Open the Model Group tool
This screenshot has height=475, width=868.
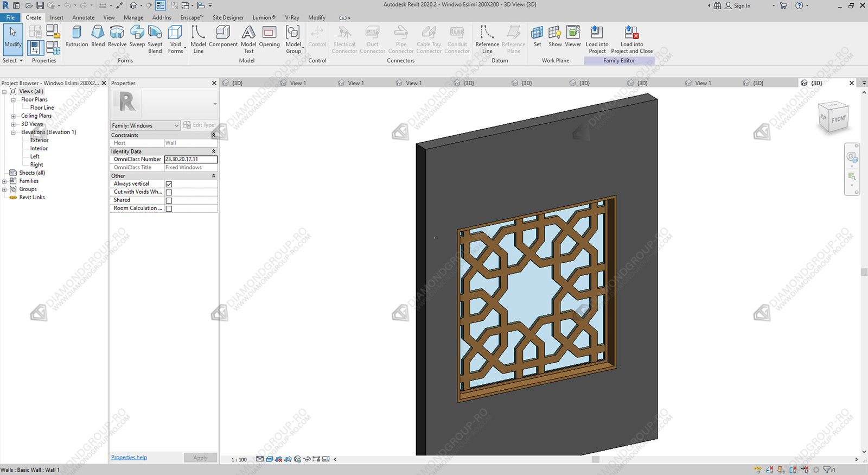(293, 39)
